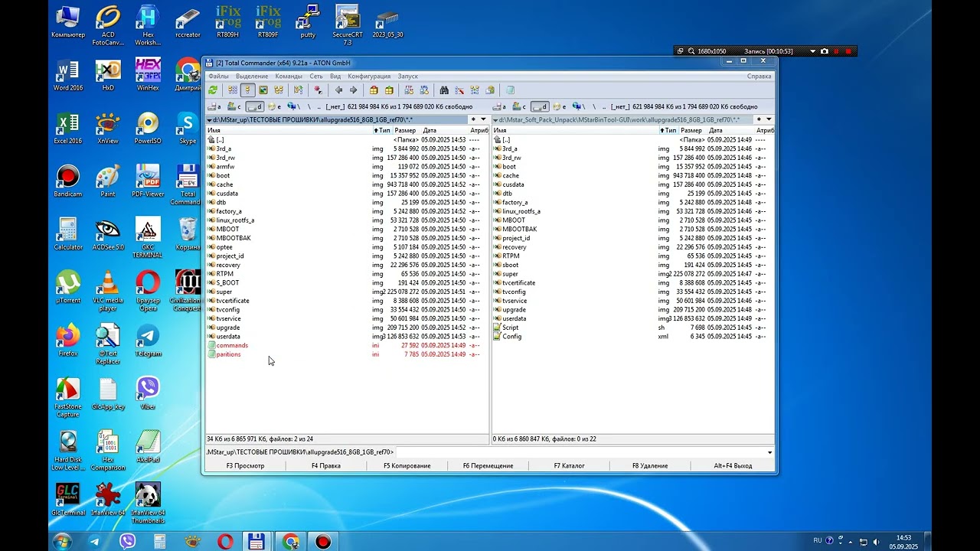Click F7 Каталог button
This screenshot has width=980, height=551.
pos(569,465)
